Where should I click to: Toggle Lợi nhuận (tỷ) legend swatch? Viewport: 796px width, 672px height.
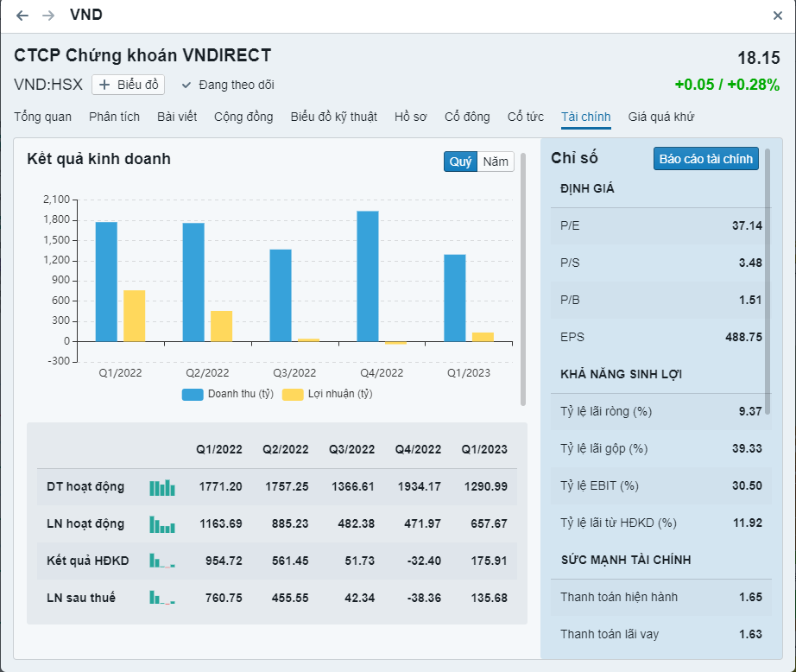click(293, 394)
